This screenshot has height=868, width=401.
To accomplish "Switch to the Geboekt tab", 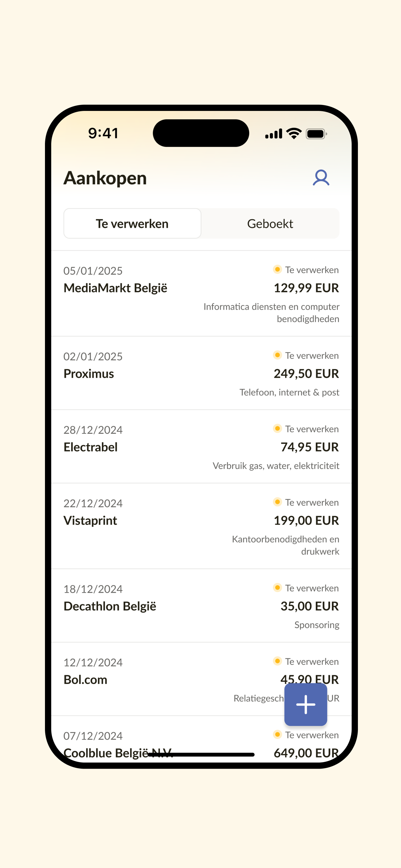I will [270, 223].
